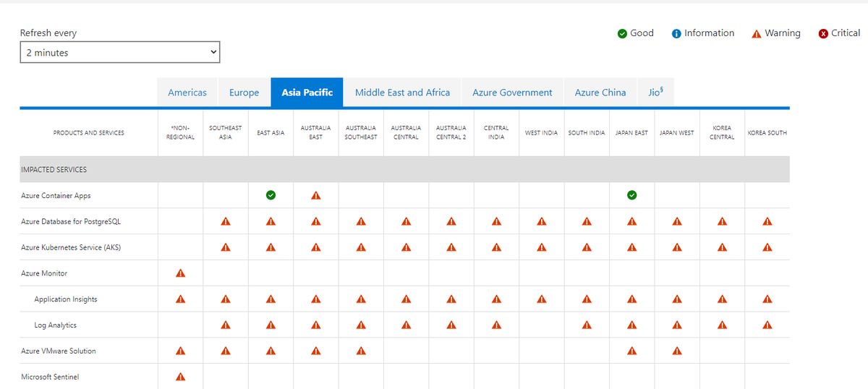Click the West India column header
The width and height of the screenshot is (868, 389).
541,133
